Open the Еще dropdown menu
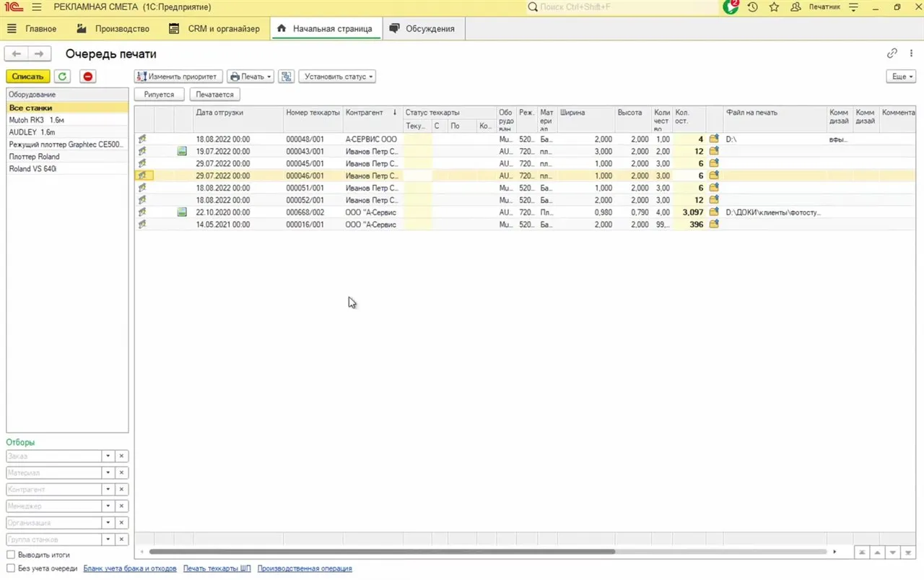 [901, 76]
